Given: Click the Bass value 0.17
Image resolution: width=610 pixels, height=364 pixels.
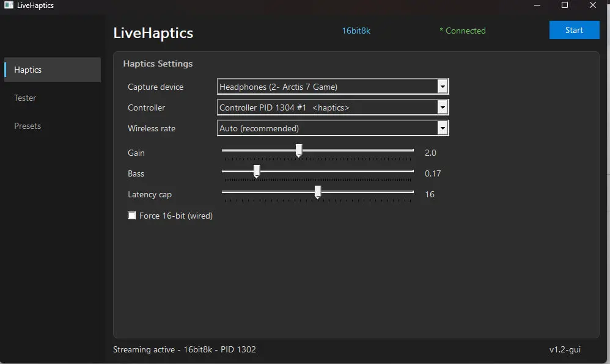Looking at the screenshot, I should 433,173.
